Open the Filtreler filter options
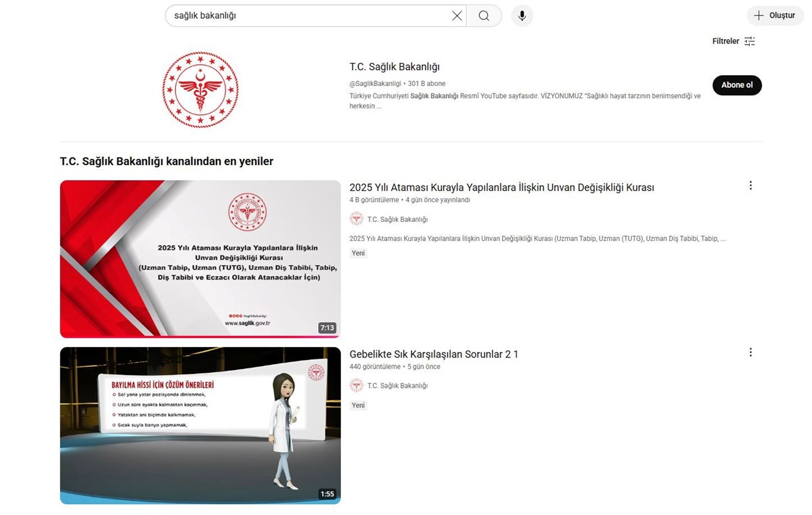 (x=734, y=41)
